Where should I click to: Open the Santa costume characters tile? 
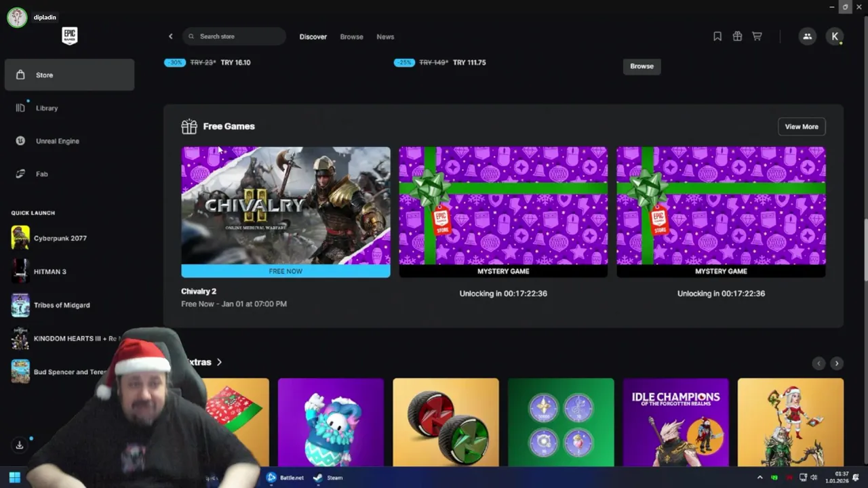click(x=791, y=422)
